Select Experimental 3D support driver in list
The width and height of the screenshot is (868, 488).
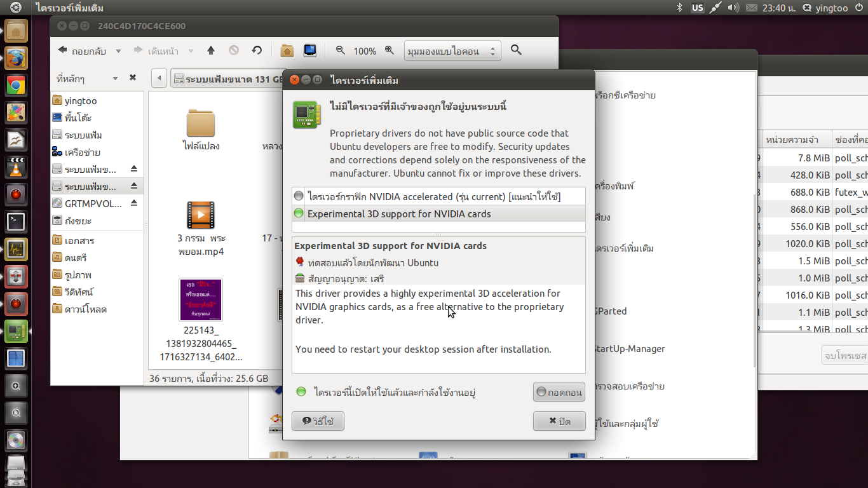point(438,213)
